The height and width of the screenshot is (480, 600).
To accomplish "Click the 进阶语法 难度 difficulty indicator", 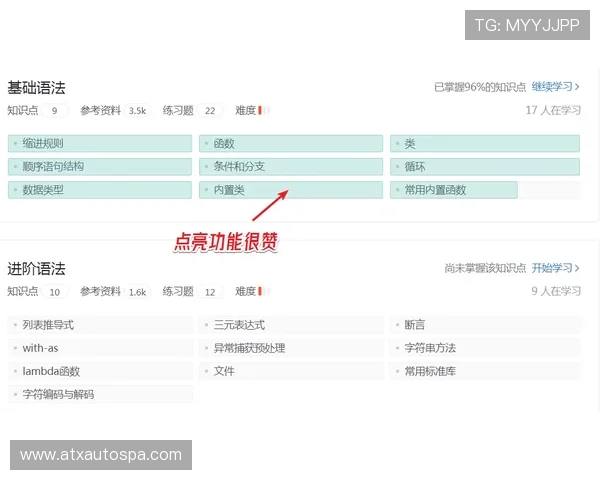I will [264, 291].
